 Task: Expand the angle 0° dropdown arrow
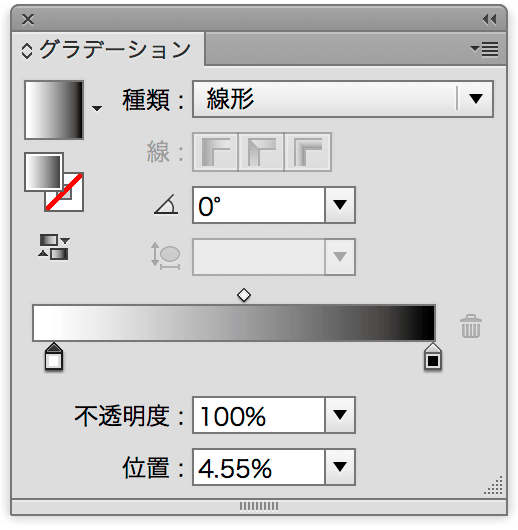[340, 205]
